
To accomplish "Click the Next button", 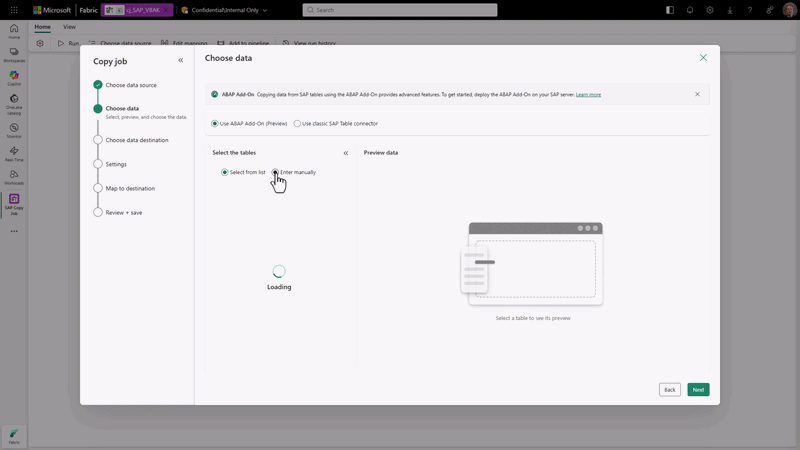I will [698, 390].
